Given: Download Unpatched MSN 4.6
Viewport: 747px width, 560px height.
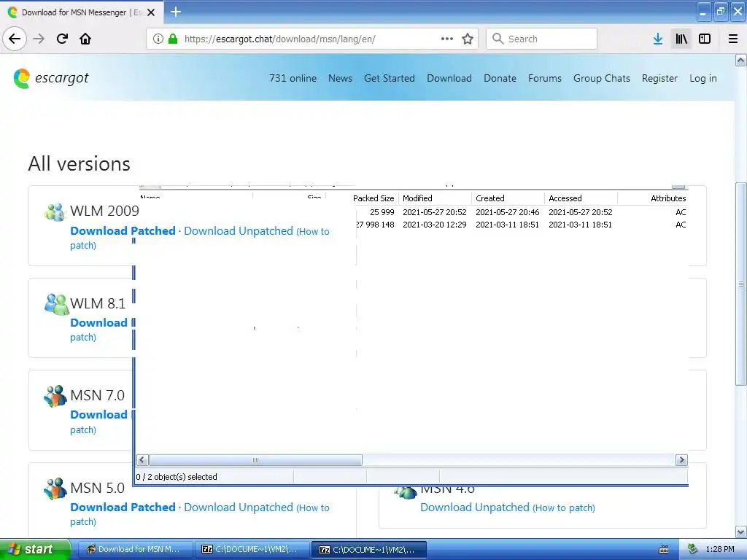Looking at the screenshot, I should (x=474, y=507).
